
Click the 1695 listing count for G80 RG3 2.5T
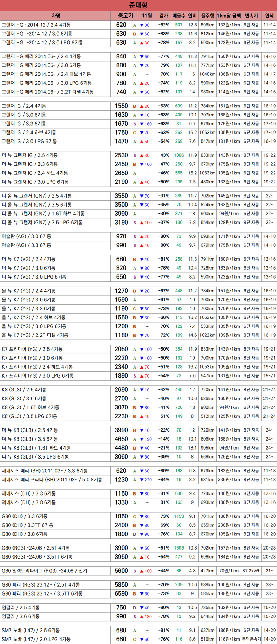click(179, 548)
